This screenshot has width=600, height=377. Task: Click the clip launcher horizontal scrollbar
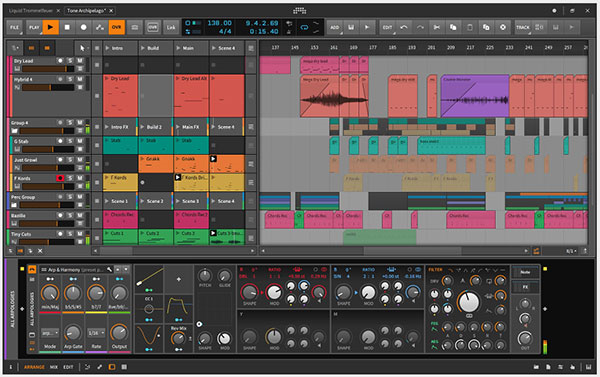[x=173, y=251]
